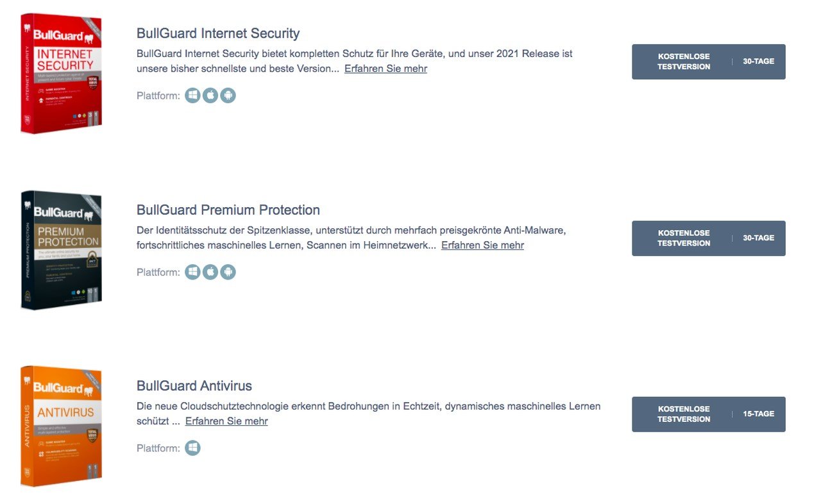Click the BullGuard Internet Security heading
This screenshot has width=821, height=504.
pos(218,33)
